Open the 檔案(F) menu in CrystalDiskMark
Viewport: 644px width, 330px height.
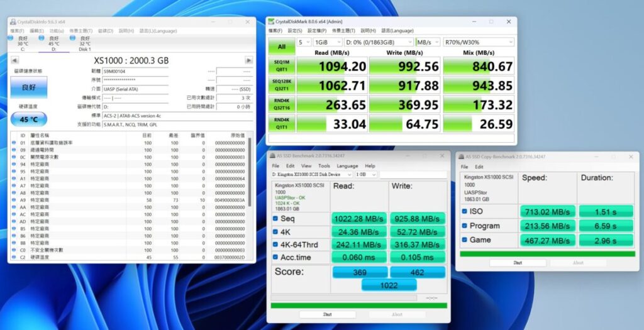click(x=275, y=31)
